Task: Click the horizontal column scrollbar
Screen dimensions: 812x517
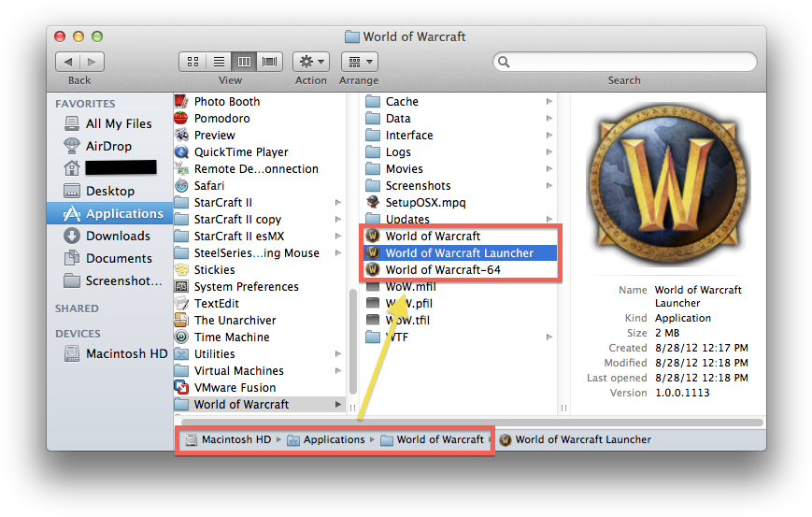Action: tap(471, 423)
